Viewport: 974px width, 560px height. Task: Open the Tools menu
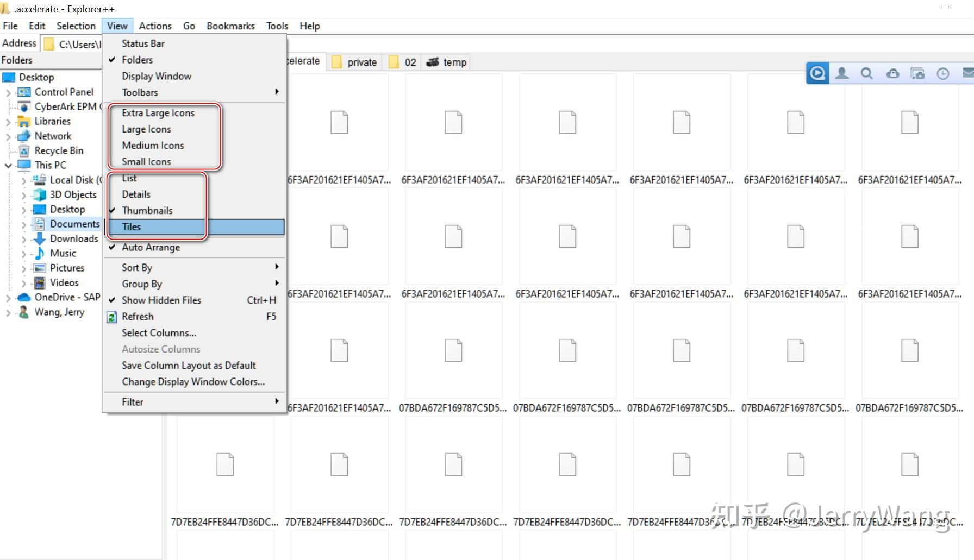pyautogui.click(x=277, y=26)
